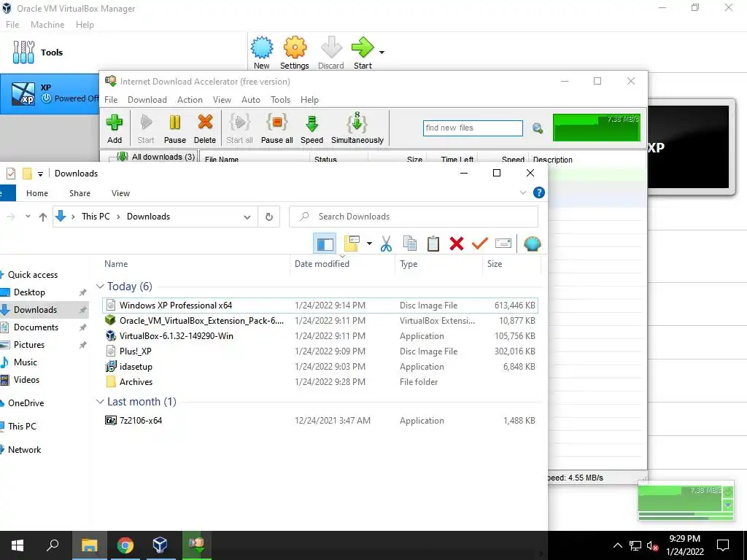The height and width of the screenshot is (560, 747).
Task: Click Pause all in Download Accelerator toolbar
Action: point(276,128)
